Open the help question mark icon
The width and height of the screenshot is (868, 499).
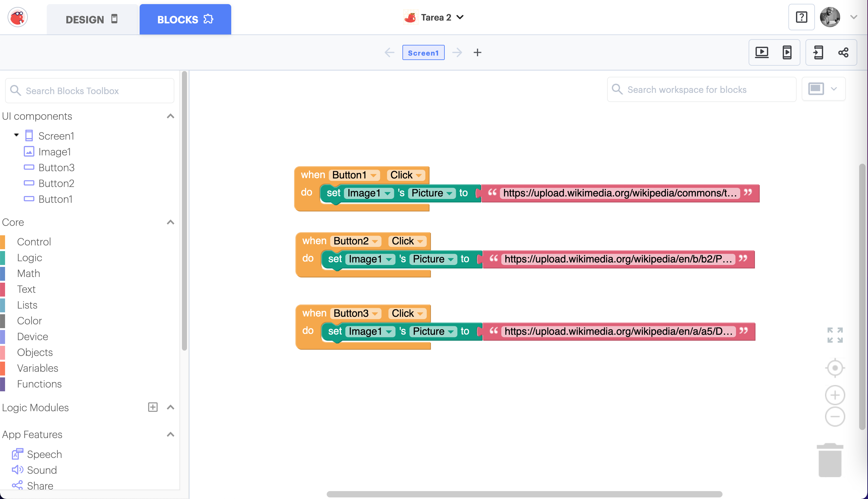point(801,17)
